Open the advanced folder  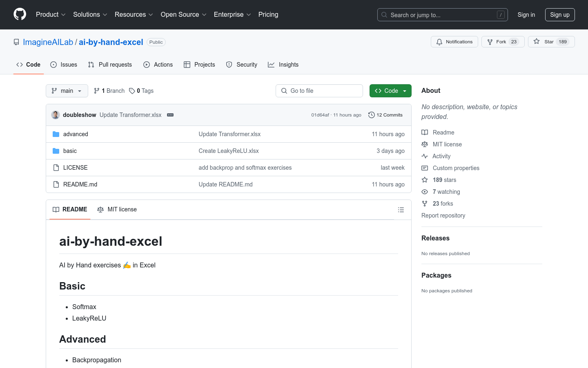click(76, 134)
